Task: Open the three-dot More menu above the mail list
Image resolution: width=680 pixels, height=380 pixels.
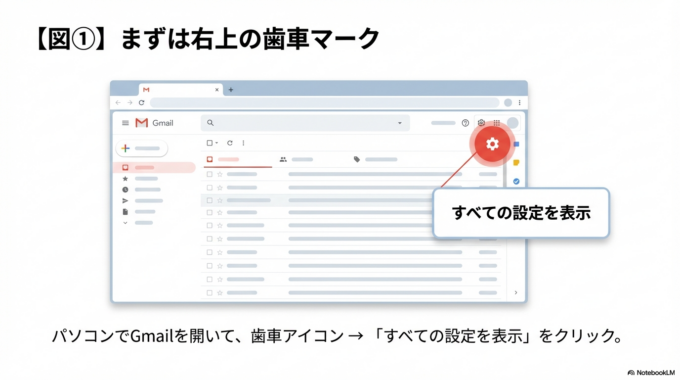Action: point(243,143)
